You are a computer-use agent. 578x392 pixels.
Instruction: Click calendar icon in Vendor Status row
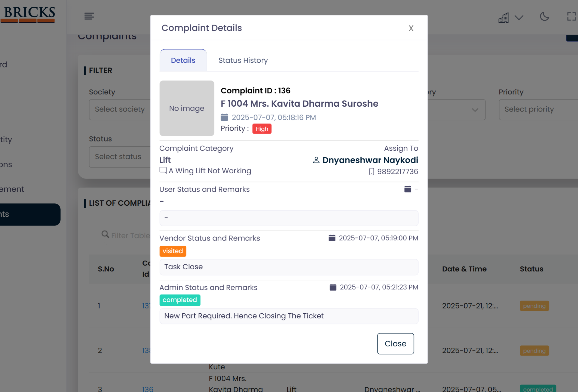click(x=332, y=238)
